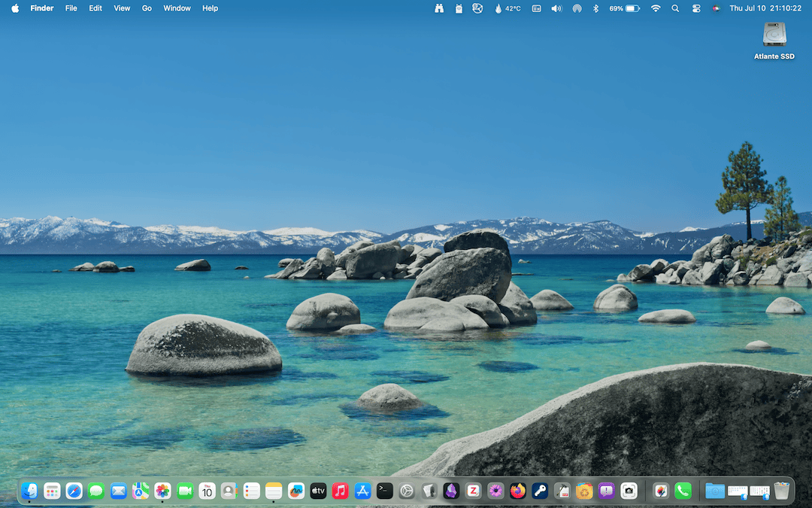Launch the Terminal app in Dock
Screen dimensions: 812x508
point(385,491)
